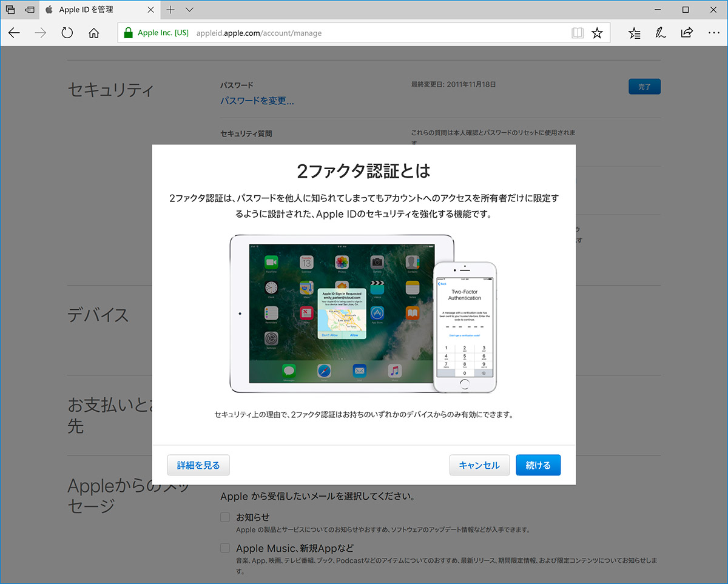Screen dimensions: 728x584
Task: Click the 詳細を見る button
Action: tap(198, 465)
